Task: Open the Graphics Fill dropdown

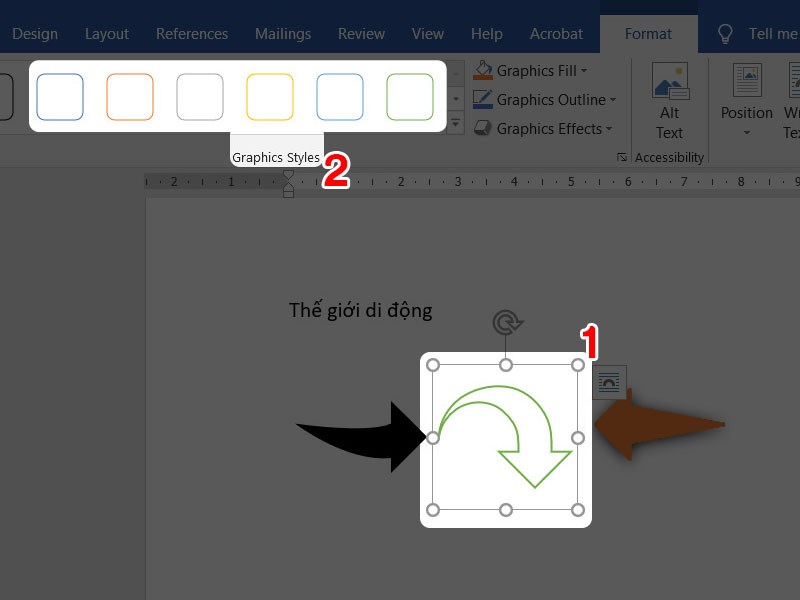Action: tap(584, 70)
